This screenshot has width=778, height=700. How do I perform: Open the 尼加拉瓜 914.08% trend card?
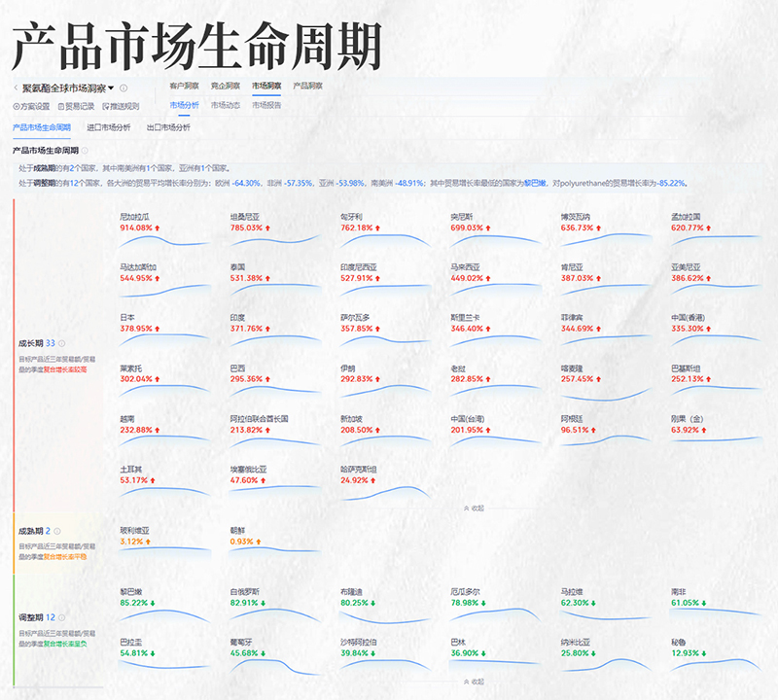[161, 228]
